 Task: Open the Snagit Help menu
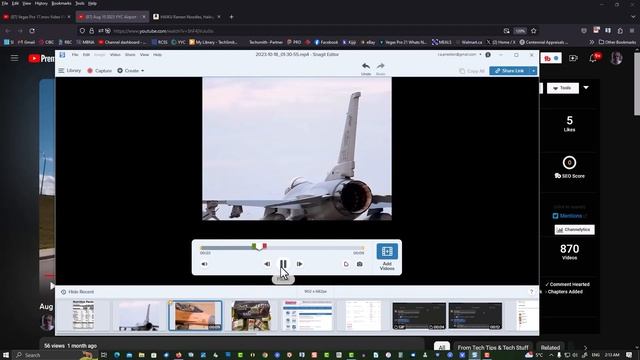click(x=158, y=55)
